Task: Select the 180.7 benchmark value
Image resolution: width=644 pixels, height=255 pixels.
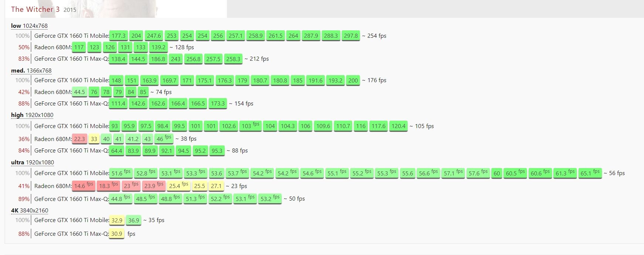Action: 260,80
